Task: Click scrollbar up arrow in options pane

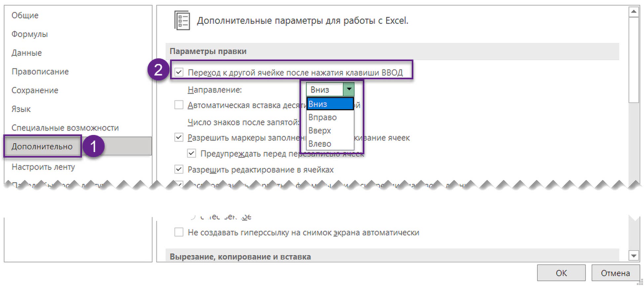Action: click(x=633, y=12)
